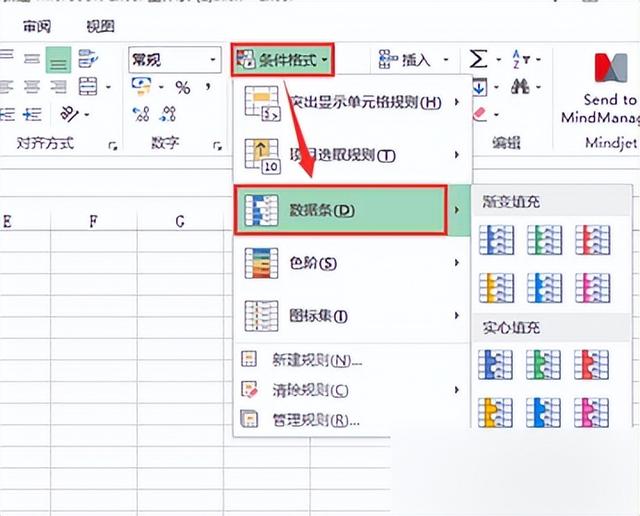Open the 图标集(I) submenu
Viewport: 640px width, 516px height.
tap(353, 316)
